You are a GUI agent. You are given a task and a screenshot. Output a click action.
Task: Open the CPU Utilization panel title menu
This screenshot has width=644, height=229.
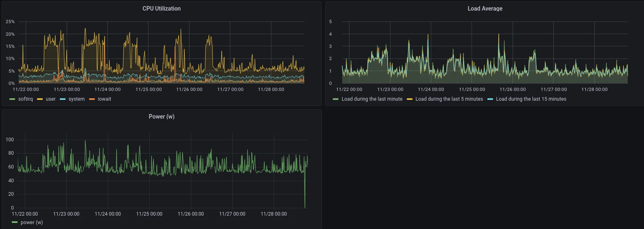coord(162,9)
